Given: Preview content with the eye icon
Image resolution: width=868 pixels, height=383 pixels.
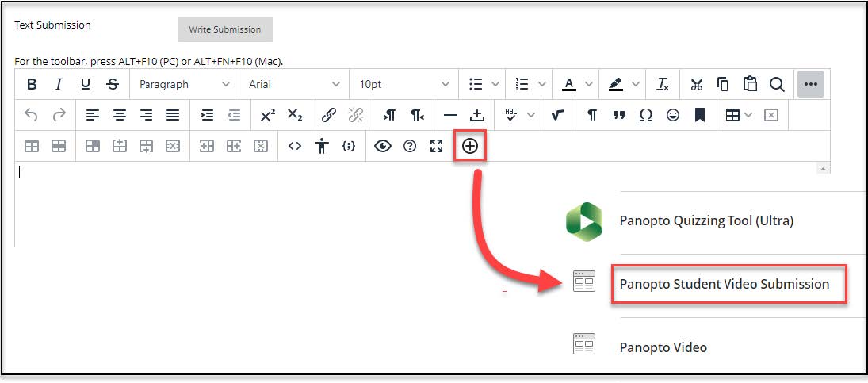Looking at the screenshot, I should pyautogui.click(x=383, y=146).
